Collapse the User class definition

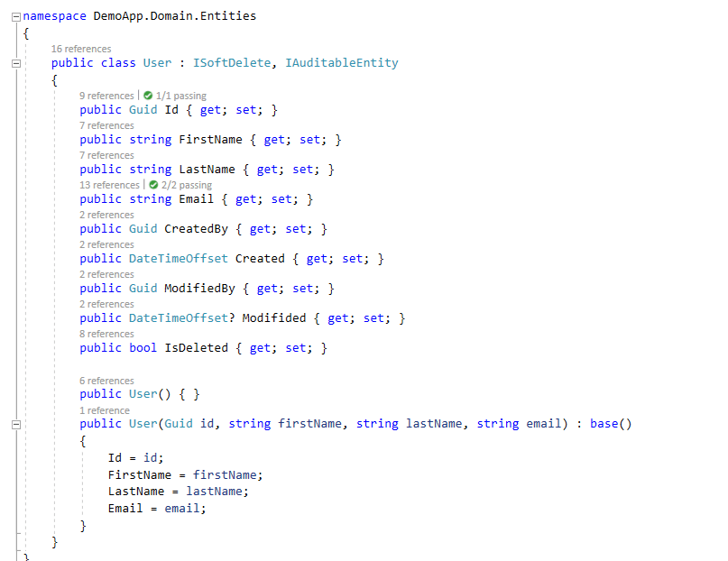click(x=15, y=63)
